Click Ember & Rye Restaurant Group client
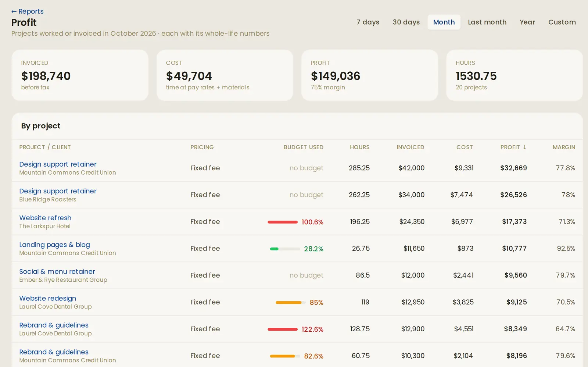The width and height of the screenshot is (588, 367). coord(63,280)
